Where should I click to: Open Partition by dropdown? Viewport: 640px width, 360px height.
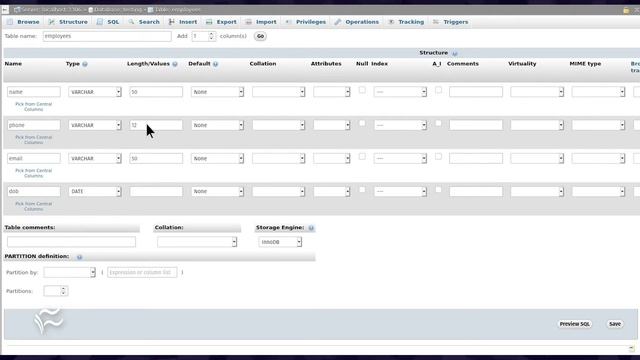click(69, 272)
